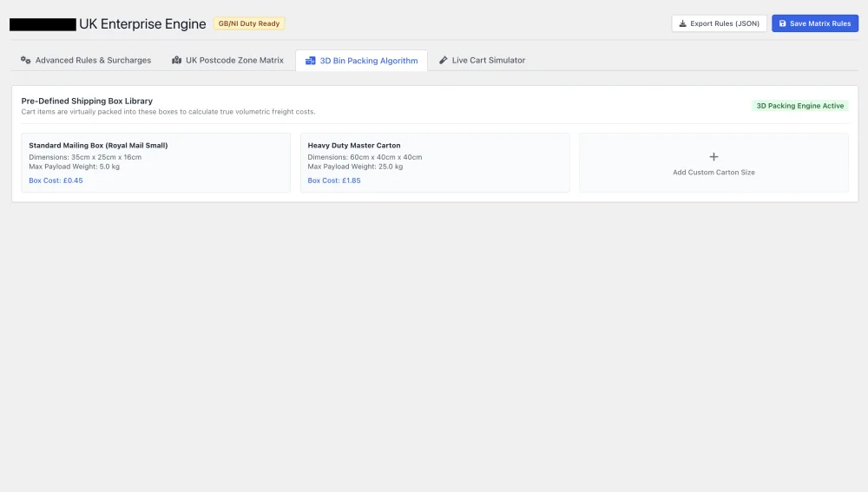Click the GB/NI Duty Ready badge

pyautogui.click(x=249, y=23)
